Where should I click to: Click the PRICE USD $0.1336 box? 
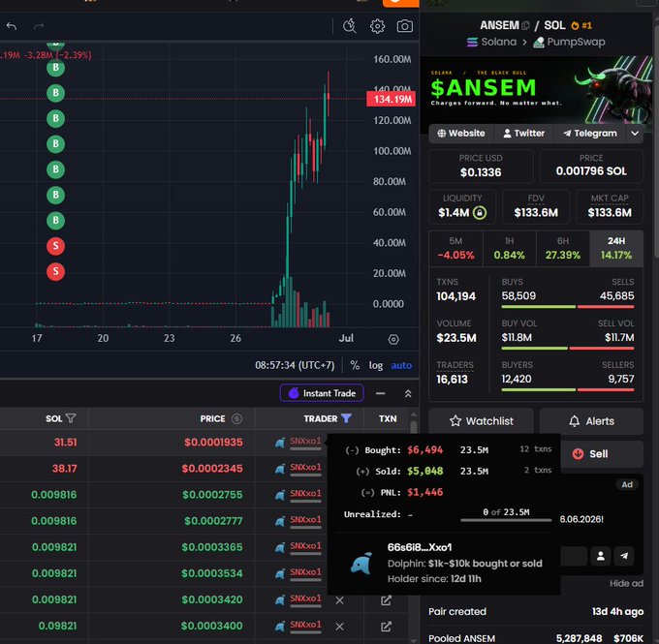click(x=481, y=167)
